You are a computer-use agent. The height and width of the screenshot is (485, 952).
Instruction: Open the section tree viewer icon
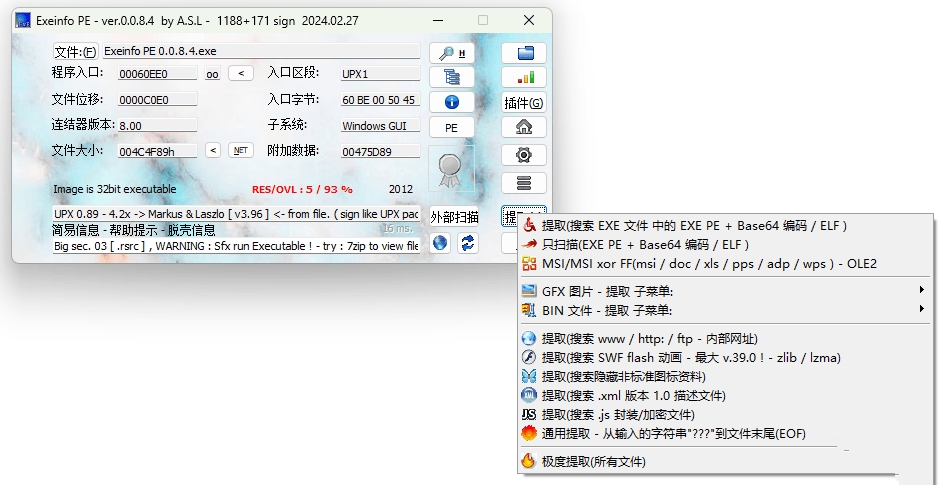pos(452,77)
